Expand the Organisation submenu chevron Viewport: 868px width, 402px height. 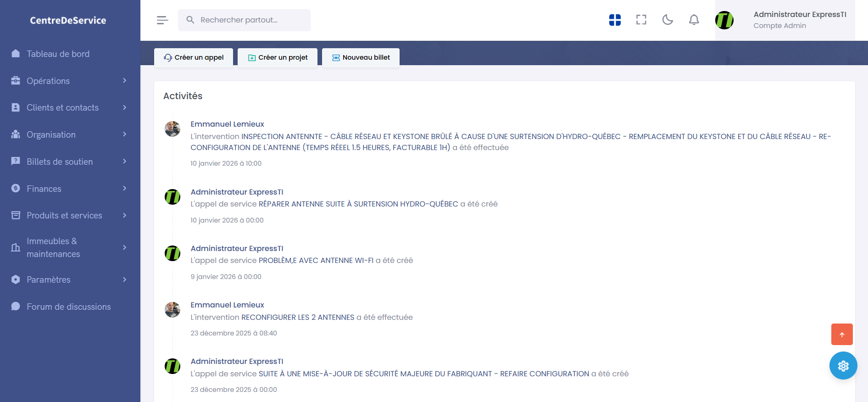point(124,134)
